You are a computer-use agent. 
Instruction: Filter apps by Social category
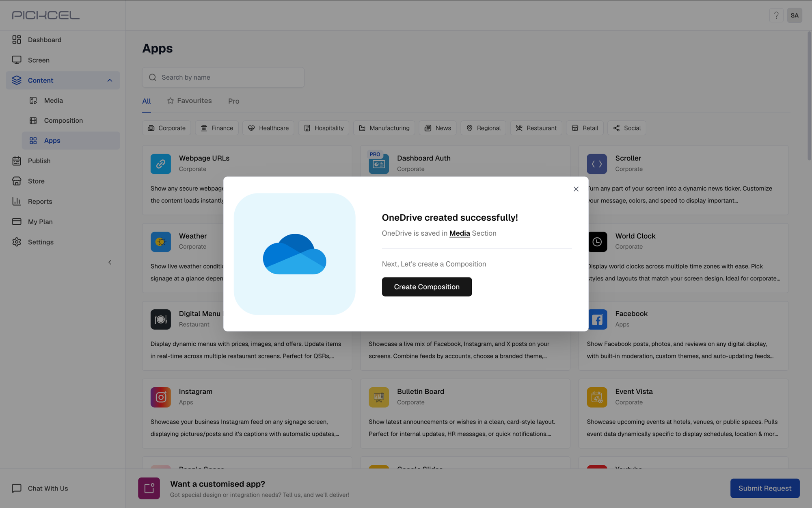627,128
